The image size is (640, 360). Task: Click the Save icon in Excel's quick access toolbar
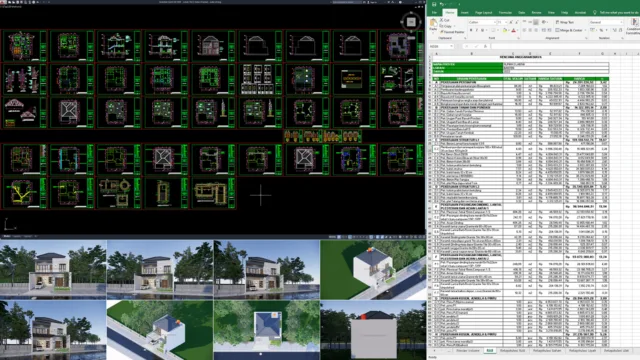coord(434,4)
